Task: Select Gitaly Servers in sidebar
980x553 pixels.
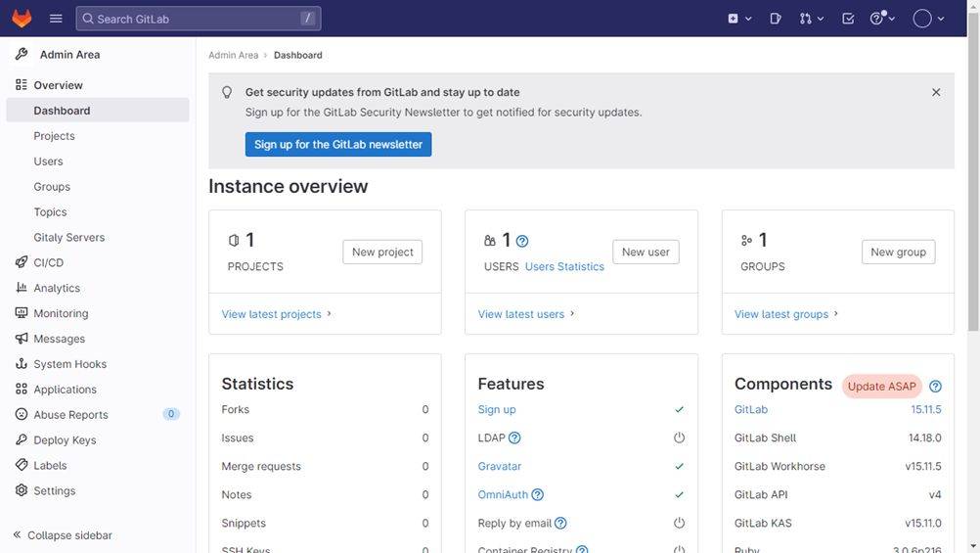Action: 68,237
